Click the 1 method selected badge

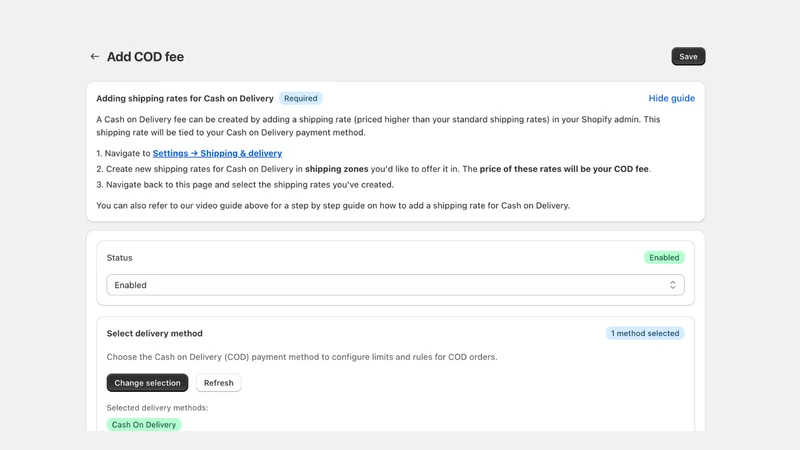[x=645, y=333]
